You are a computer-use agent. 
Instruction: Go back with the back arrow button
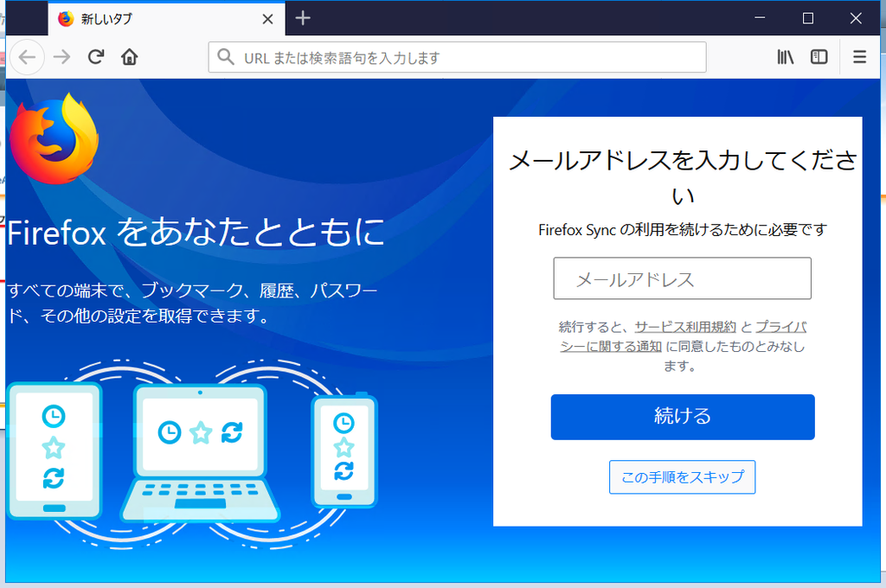click(27, 57)
